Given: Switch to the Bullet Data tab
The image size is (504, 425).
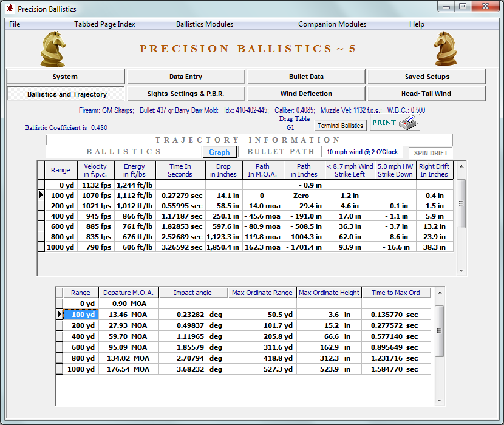Looking at the screenshot, I should [x=306, y=76].
